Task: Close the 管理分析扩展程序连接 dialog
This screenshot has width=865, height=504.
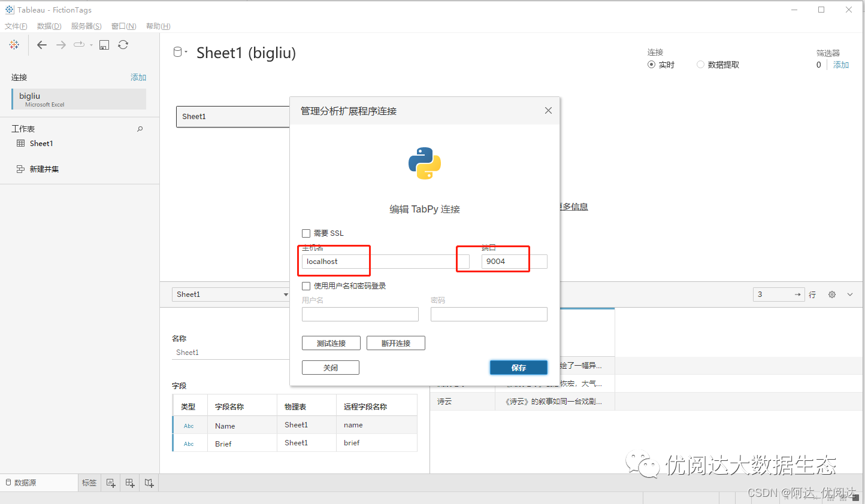Action: 548,111
